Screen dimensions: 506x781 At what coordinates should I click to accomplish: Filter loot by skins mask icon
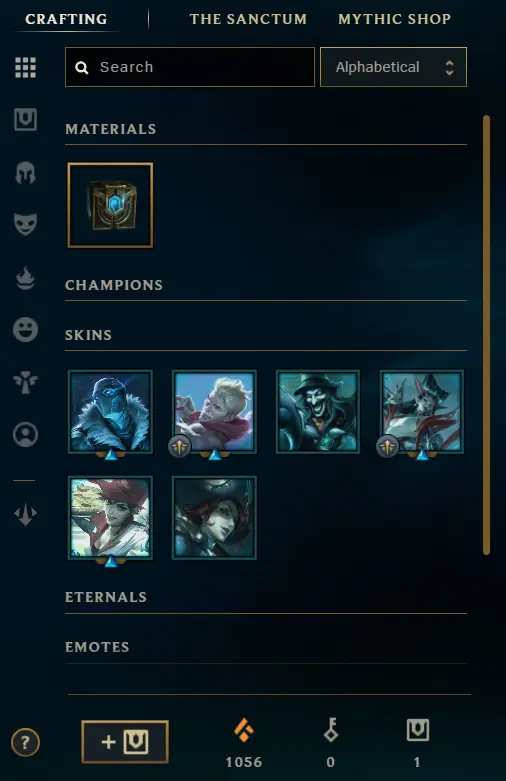click(x=25, y=224)
